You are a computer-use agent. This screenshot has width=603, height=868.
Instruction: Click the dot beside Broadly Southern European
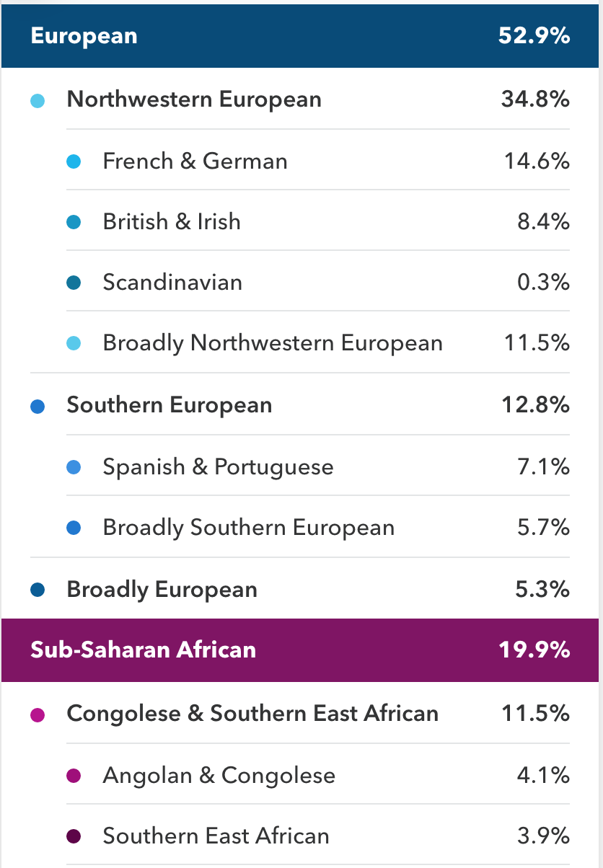click(x=73, y=528)
